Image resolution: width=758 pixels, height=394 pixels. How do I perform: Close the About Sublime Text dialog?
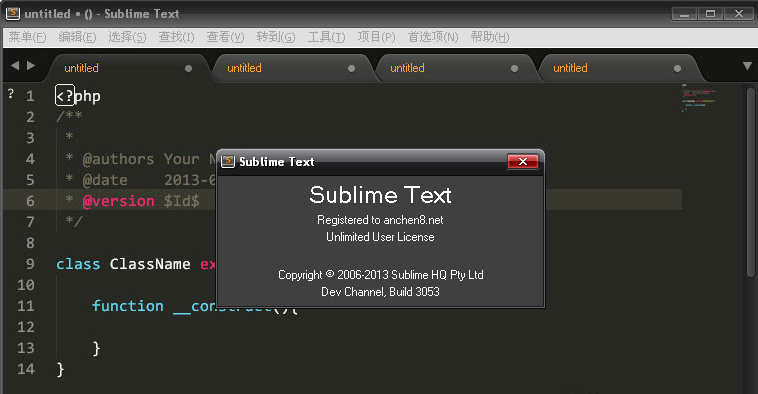point(523,161)
